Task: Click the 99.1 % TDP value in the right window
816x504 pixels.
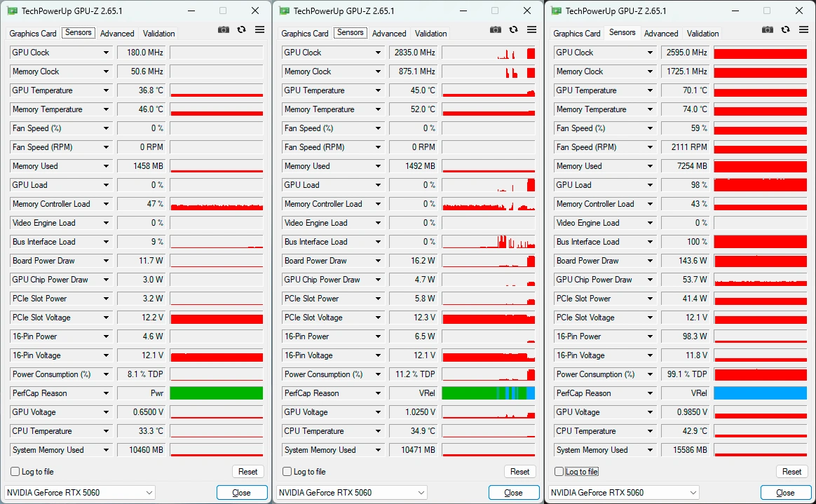Action: (x=686, y=374)
